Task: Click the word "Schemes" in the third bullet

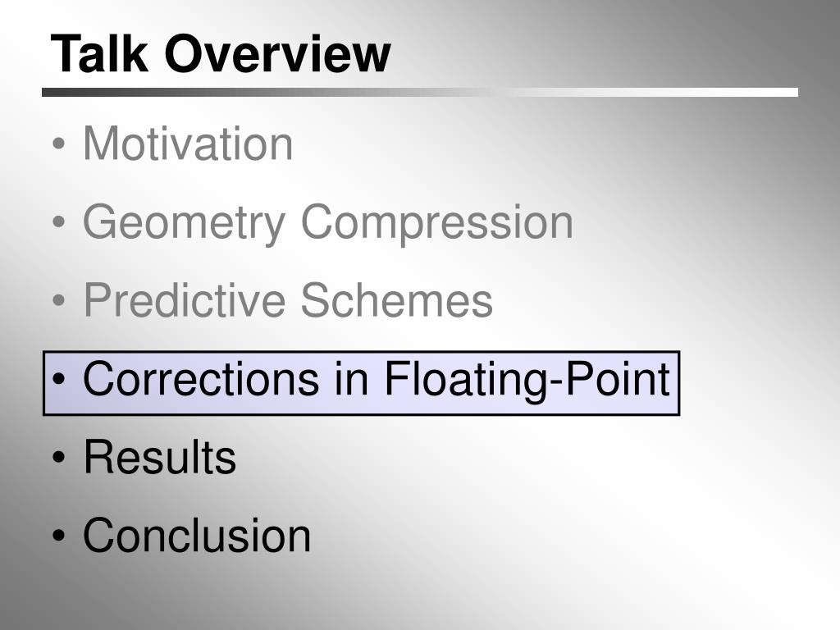Action: tap(396, 300)
